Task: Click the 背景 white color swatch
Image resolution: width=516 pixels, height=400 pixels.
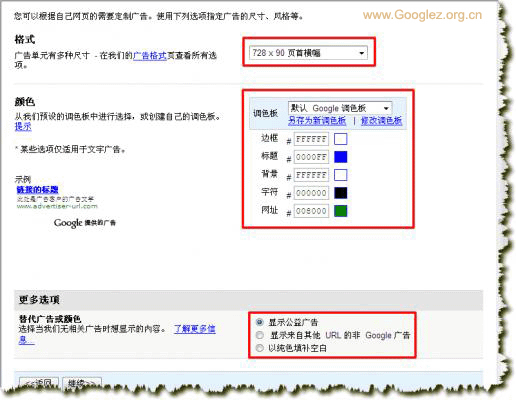Action: (x=341, y=175)
